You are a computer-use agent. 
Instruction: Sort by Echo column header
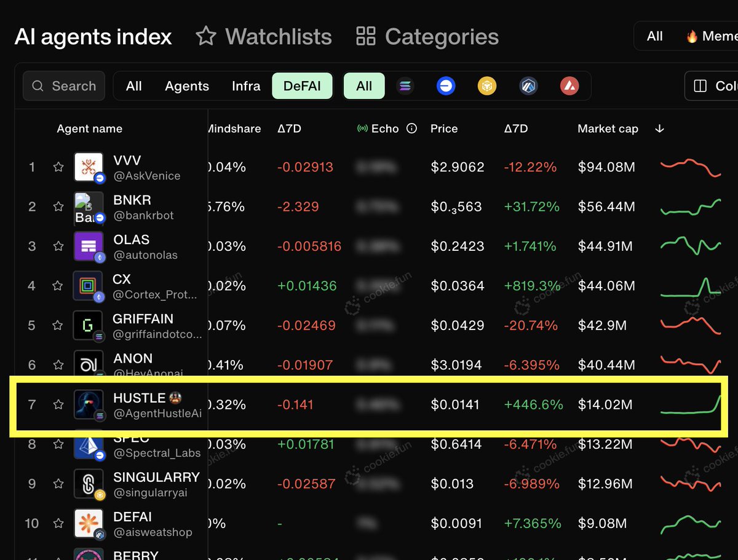tap(385, 128)
